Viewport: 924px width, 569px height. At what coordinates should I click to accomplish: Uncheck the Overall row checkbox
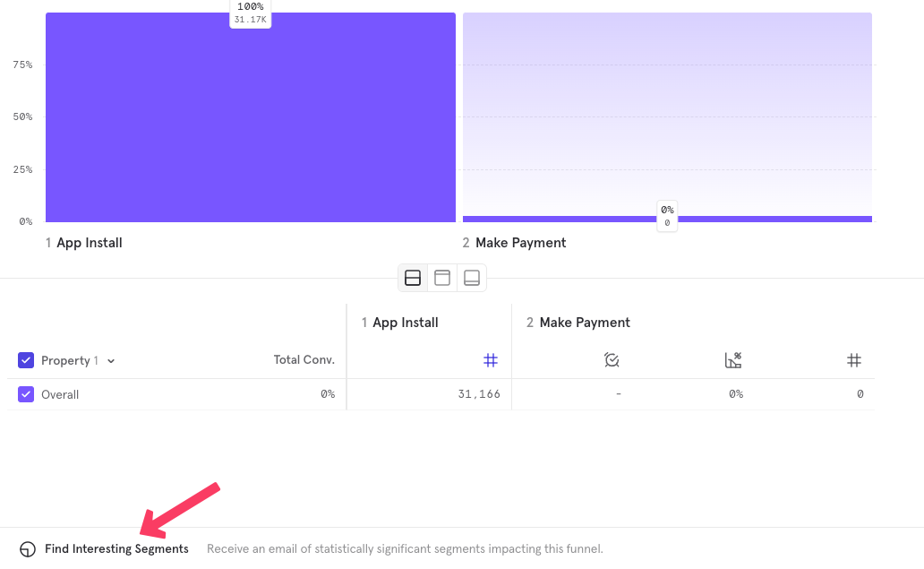pyautogui.click(x=26, y=394)
